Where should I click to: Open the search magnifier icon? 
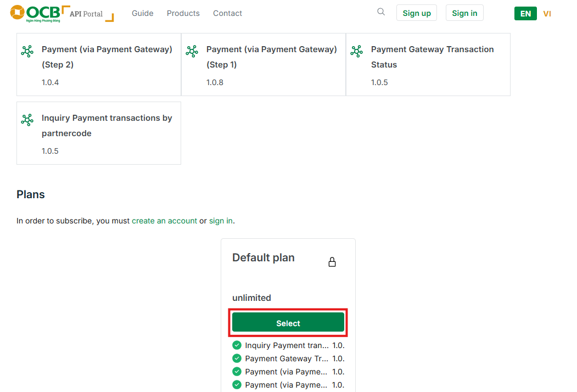(x=381, y=12)
